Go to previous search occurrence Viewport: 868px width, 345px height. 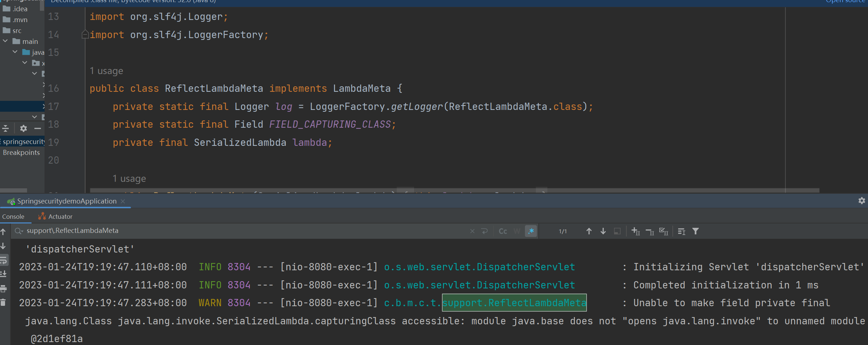(x=589, y=231)
